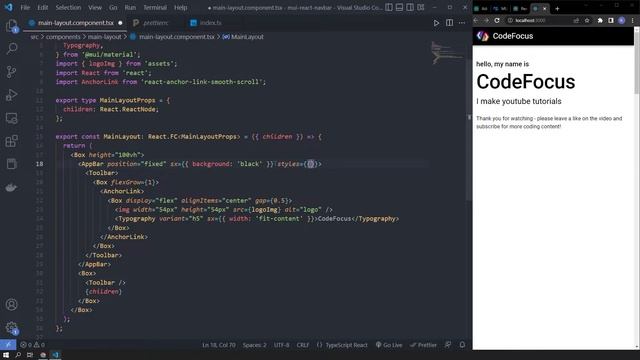Viewport: 640px width, 360px height.
Task: Run the file using the play icon
Action: [436, 23]
